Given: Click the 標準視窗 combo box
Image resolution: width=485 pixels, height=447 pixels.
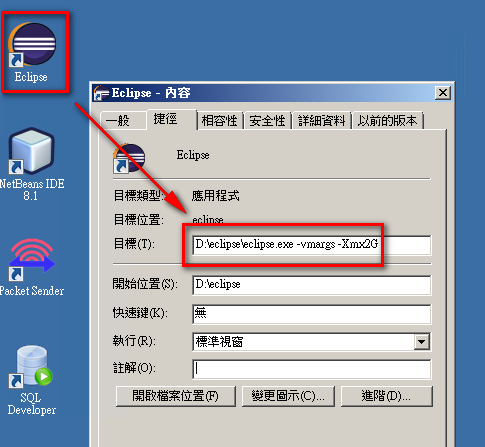Looking at the screenshot, I should click(x=311, y=342).
